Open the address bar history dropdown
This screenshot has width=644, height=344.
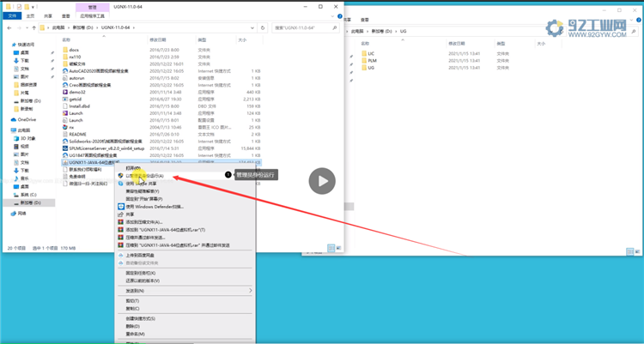252,28
